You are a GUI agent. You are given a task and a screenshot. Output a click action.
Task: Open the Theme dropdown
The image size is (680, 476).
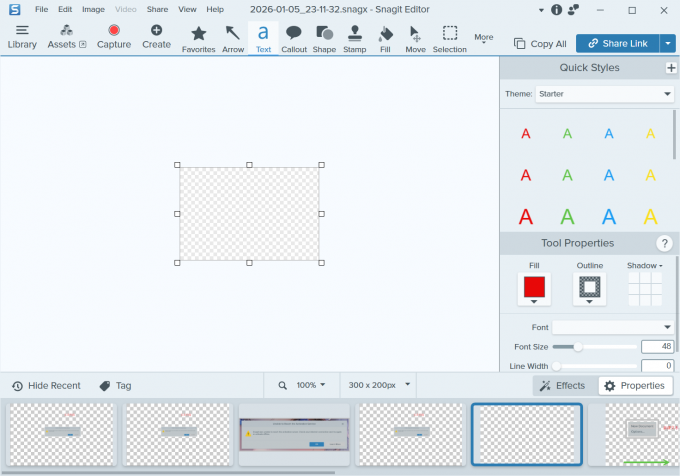[x=603, y=94]
